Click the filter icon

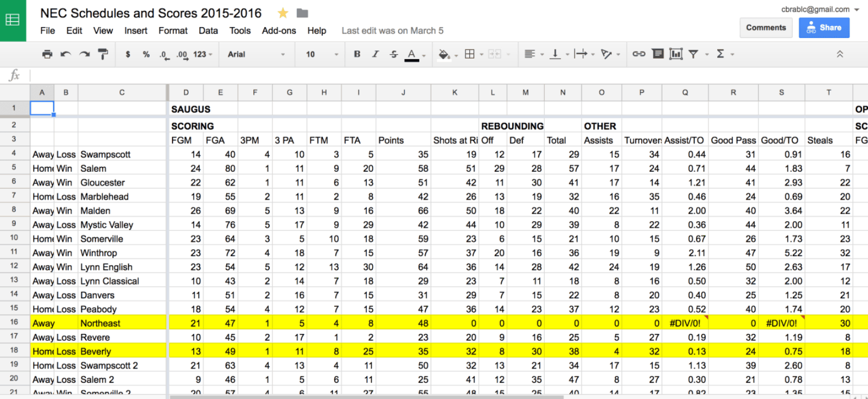point(693,54)
